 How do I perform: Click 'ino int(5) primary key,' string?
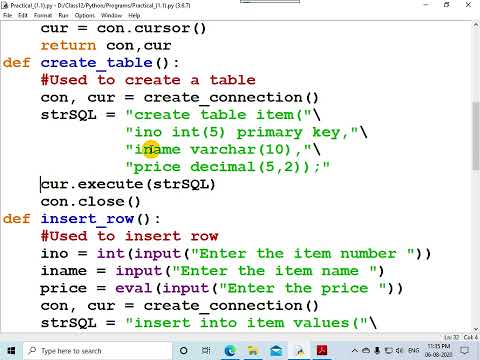coord(242,132)
